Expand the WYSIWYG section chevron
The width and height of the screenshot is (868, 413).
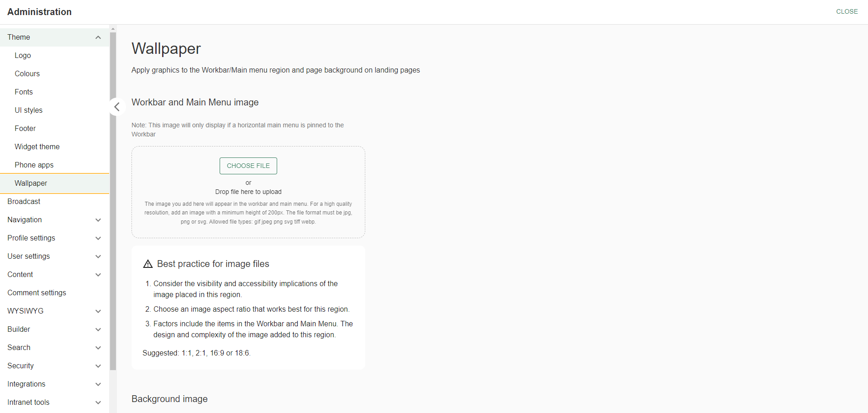(x=98, y=311)
